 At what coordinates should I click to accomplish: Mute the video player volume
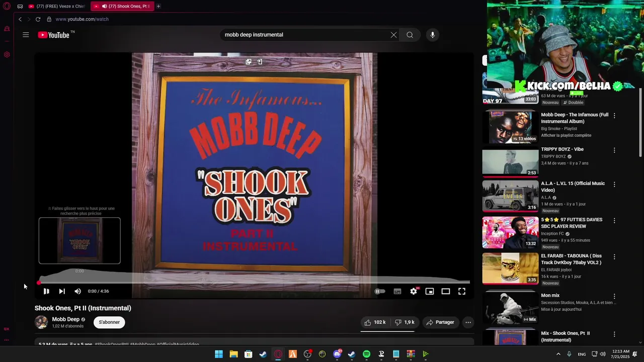[x=77, y=291]
